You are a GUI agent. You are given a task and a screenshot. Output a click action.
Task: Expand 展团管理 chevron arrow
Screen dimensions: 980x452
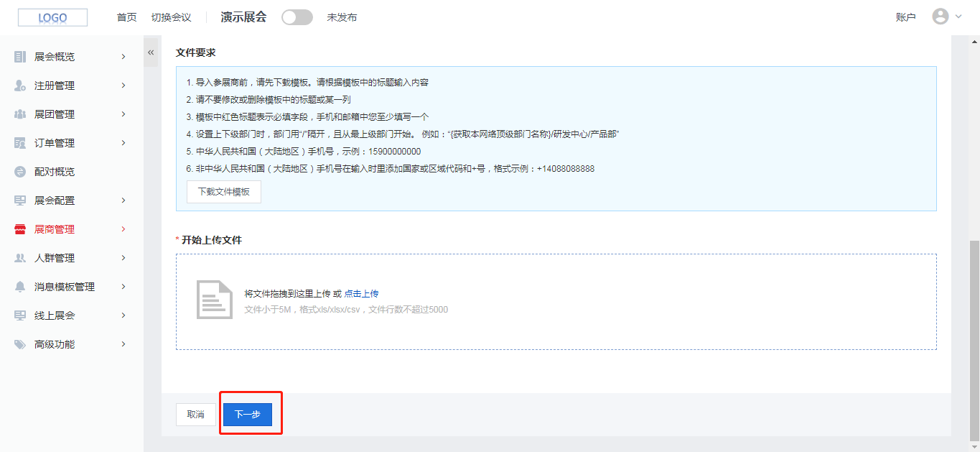[x=123, y=114]
